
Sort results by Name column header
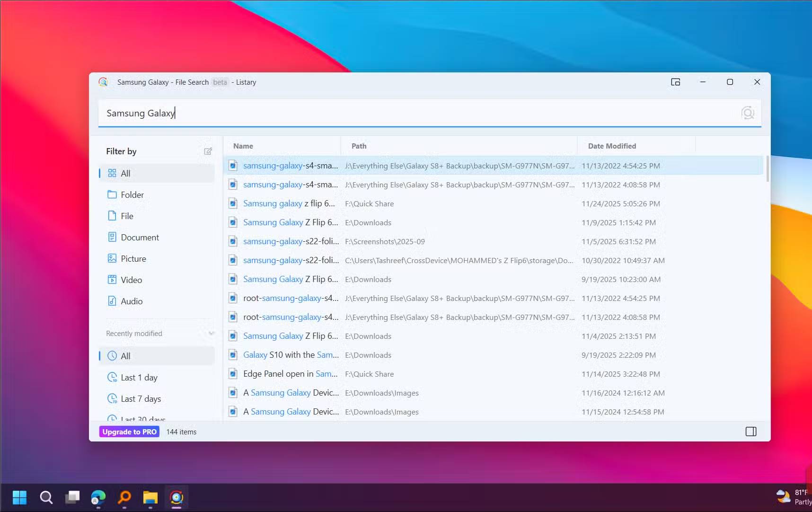[243, 146]
